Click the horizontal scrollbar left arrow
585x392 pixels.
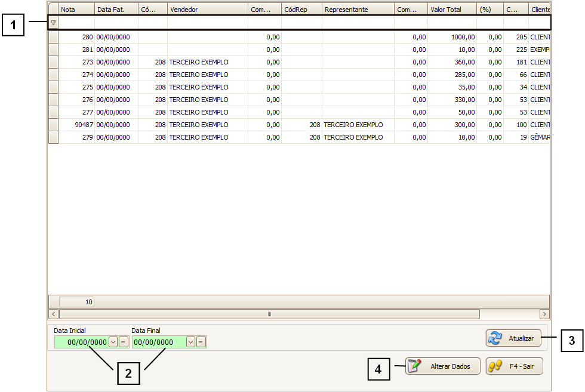(53, 314)
